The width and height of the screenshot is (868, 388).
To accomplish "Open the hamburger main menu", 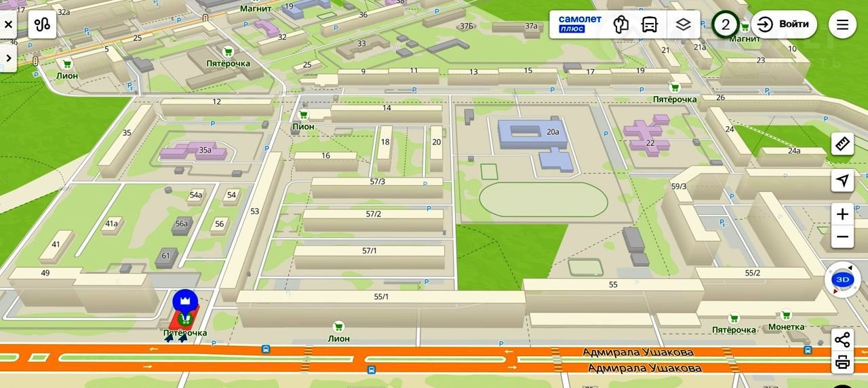I will 842,25.
